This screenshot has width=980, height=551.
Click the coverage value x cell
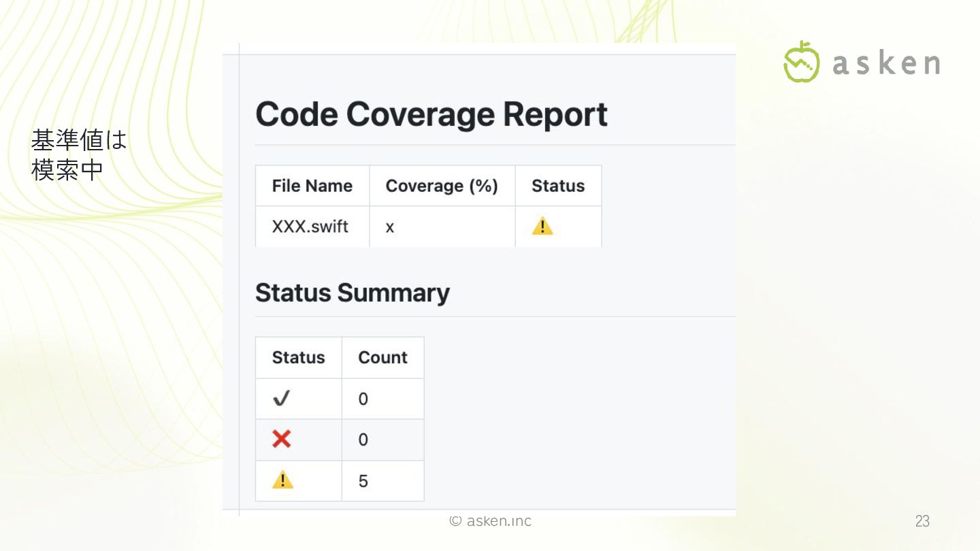click(x=442, y=227)
